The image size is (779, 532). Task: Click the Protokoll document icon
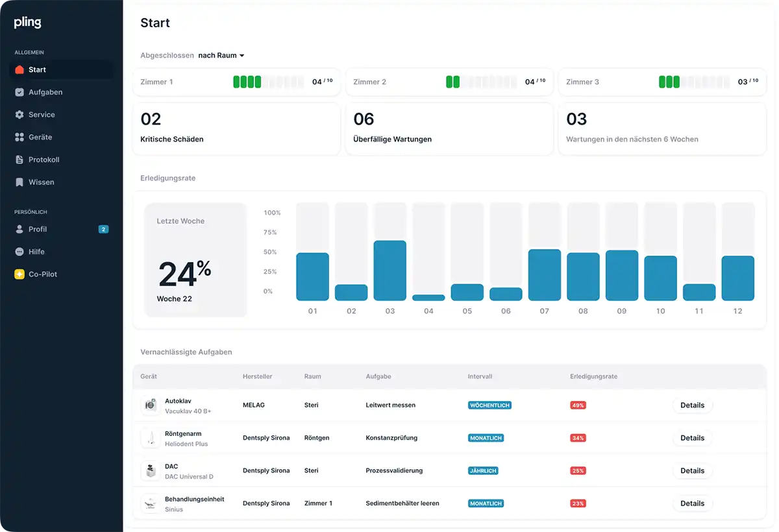[x=19, y=160]
